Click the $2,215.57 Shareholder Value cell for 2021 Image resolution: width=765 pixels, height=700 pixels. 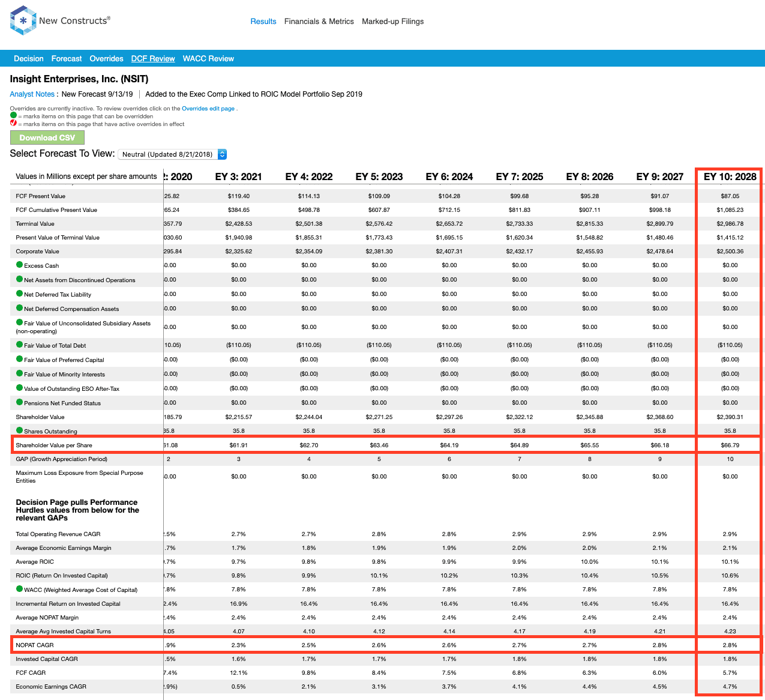pyautogui.click(x=239, y=417)
